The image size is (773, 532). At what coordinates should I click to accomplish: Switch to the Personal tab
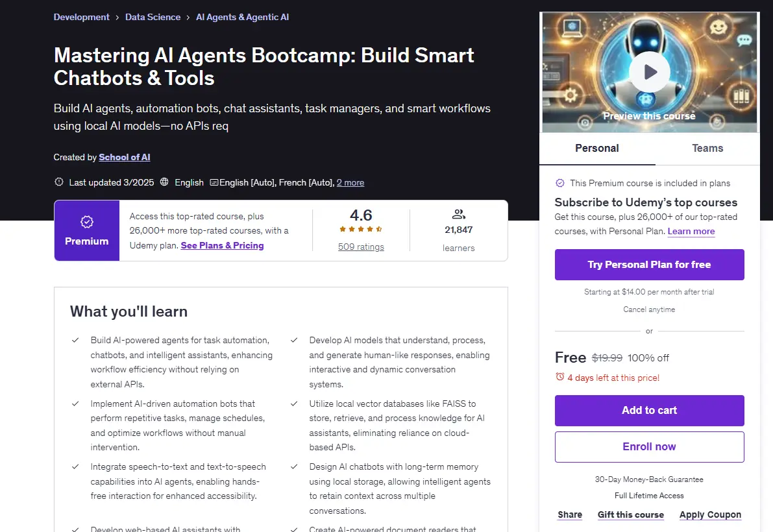(x=597, y=149)
